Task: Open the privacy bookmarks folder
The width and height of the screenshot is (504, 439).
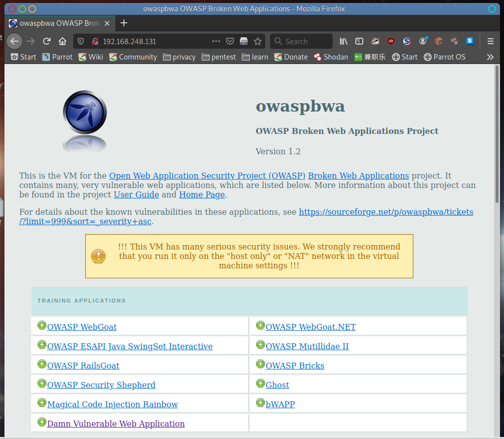Action: 179,57
